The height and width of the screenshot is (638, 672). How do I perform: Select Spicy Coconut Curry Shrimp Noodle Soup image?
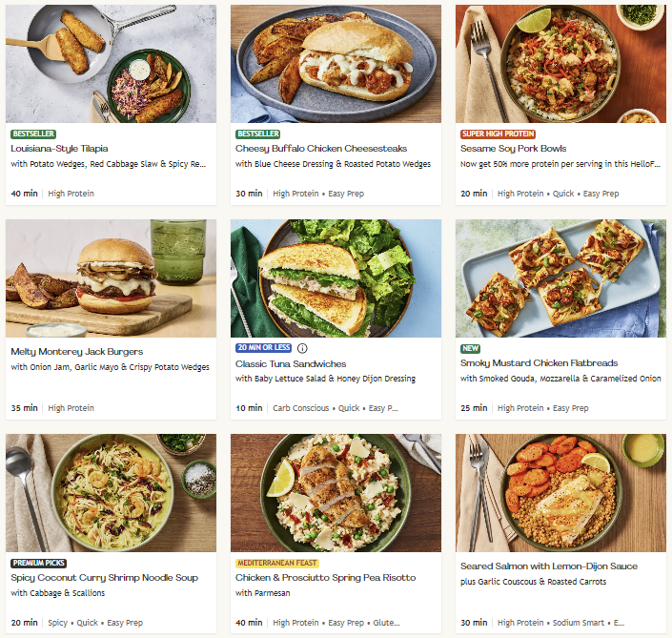[x=111, y=493]
